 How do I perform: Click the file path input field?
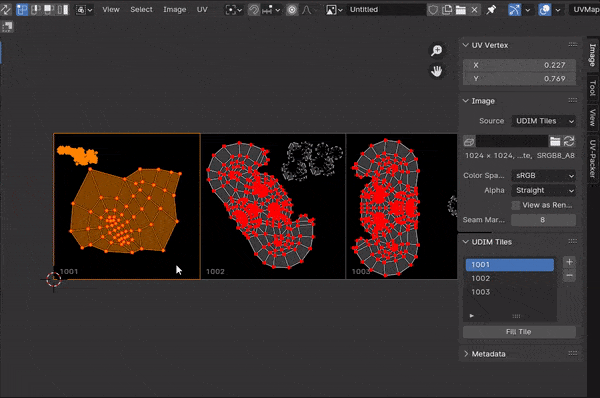[x=512, y=142]
